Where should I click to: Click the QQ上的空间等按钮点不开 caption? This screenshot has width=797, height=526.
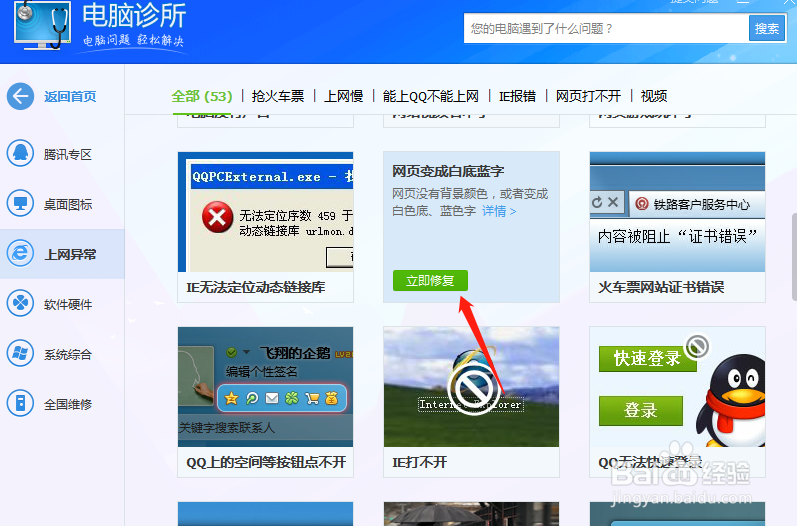(x=266, y=462)
